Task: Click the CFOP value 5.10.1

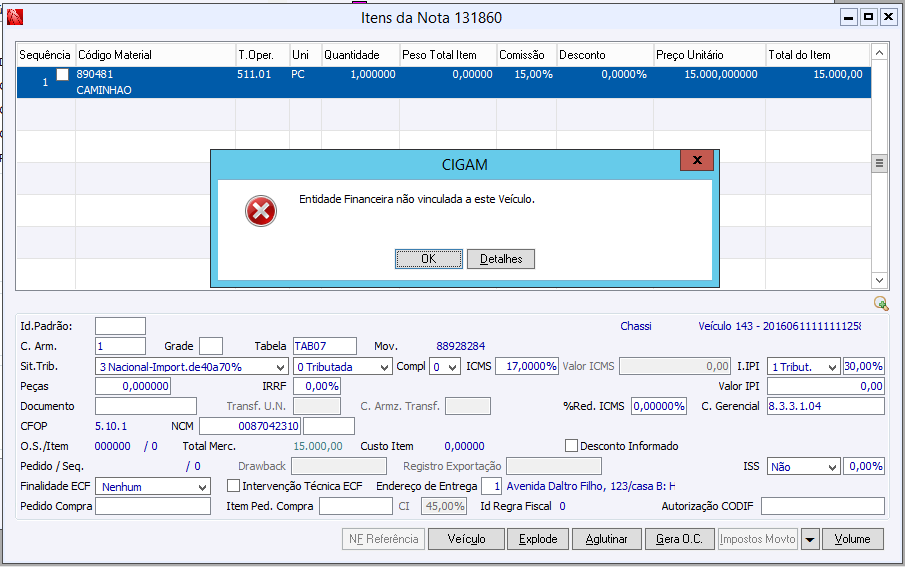Action: point(111,426)
